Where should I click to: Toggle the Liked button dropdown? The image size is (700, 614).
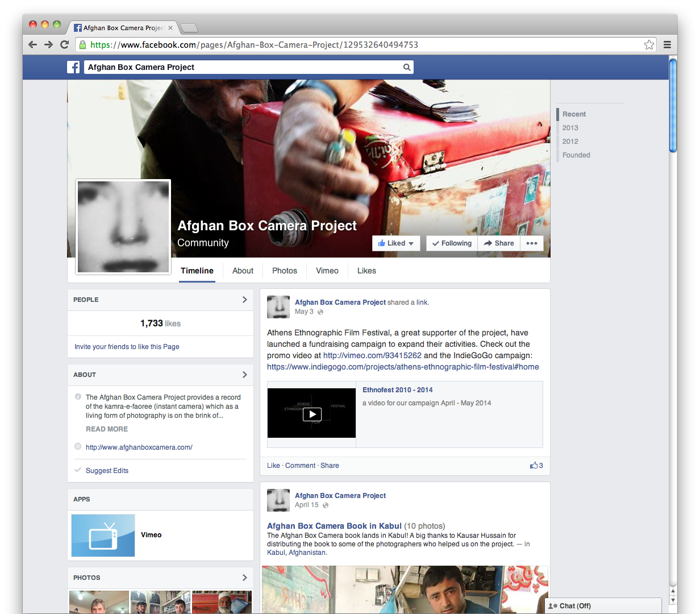click(x=396, y=243)
